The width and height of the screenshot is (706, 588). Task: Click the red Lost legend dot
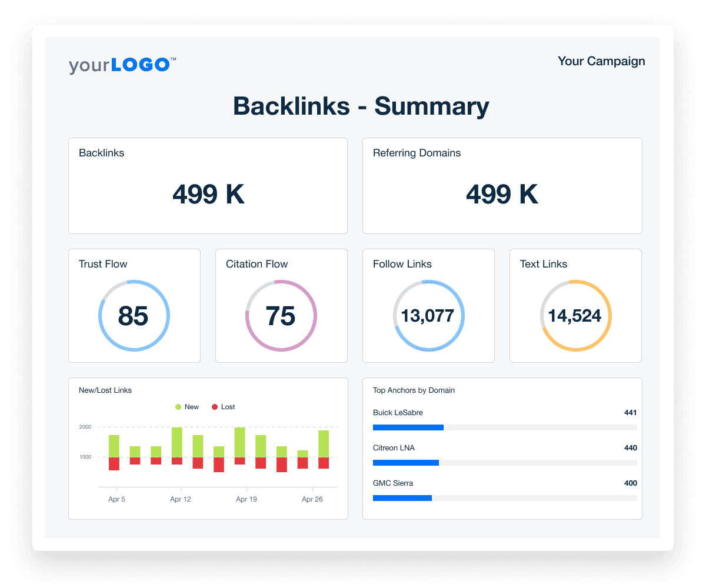click(x=216, y=406)
